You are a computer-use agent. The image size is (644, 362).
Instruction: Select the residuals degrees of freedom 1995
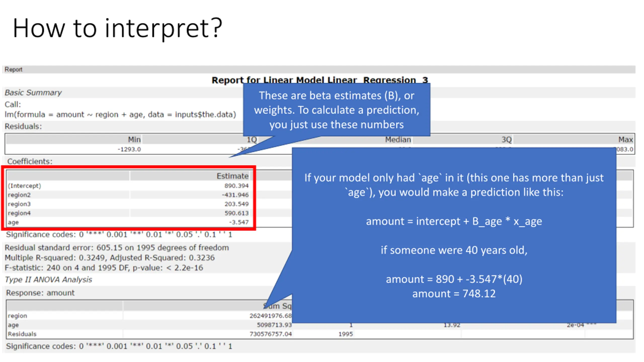pos(345,334)
